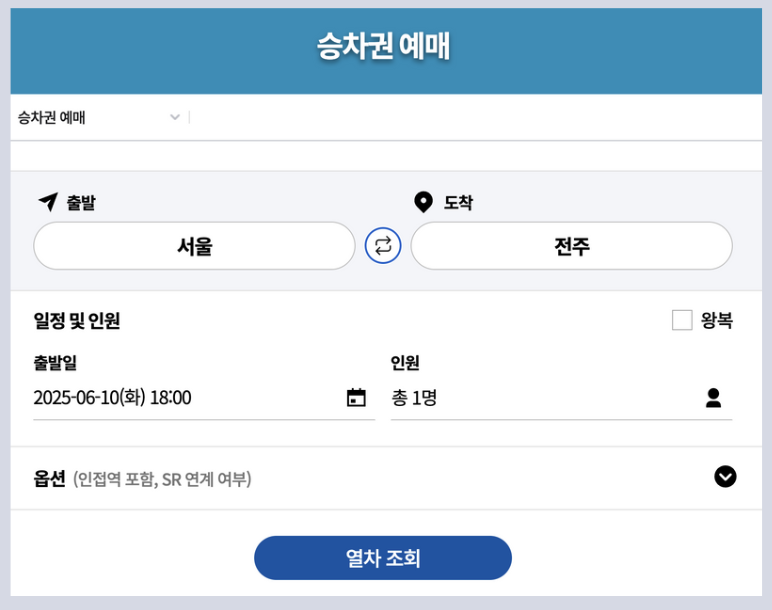772x610 pixels.
Task: Select the departure date field 2025-06-10(화) 18:00
Action: [204, 398]
